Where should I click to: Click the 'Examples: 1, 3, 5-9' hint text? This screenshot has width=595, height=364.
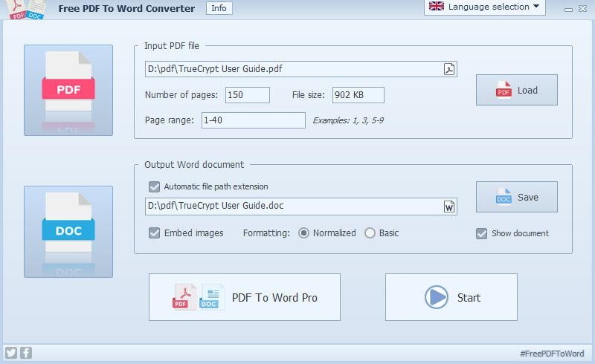[x=348, y=120]
